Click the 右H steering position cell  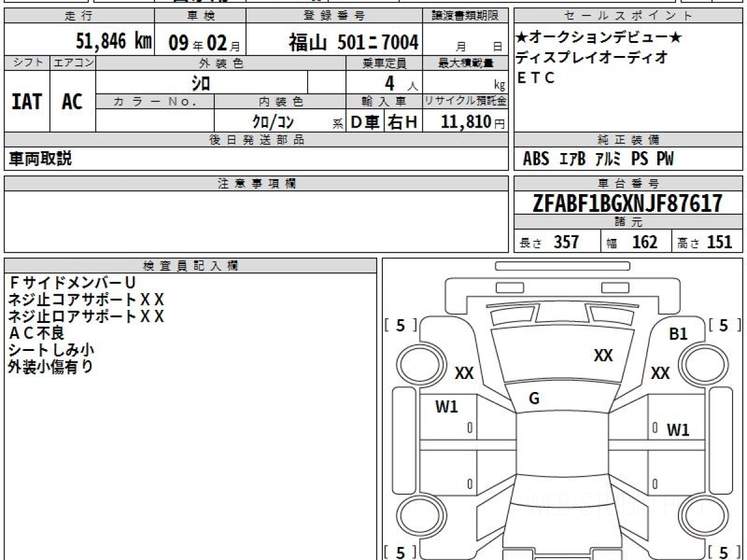[x=403, y=123]
